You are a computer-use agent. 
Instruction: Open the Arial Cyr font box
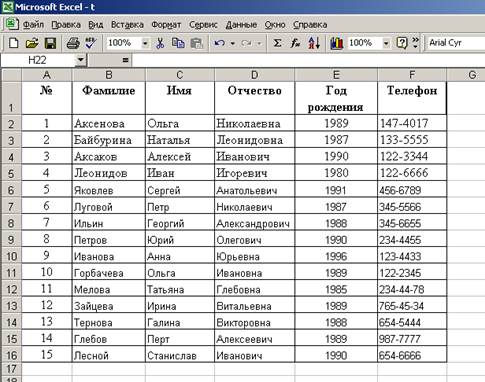[x=455, y=43]
